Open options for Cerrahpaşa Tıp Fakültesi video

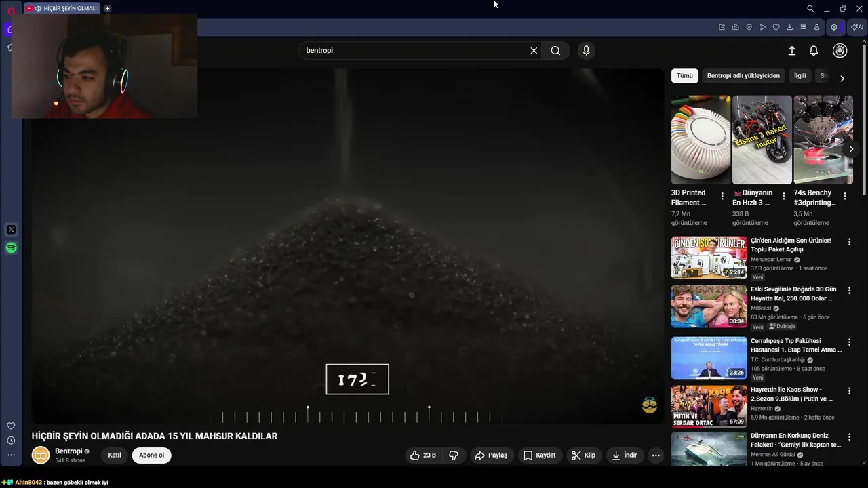(x=849, y=342)
